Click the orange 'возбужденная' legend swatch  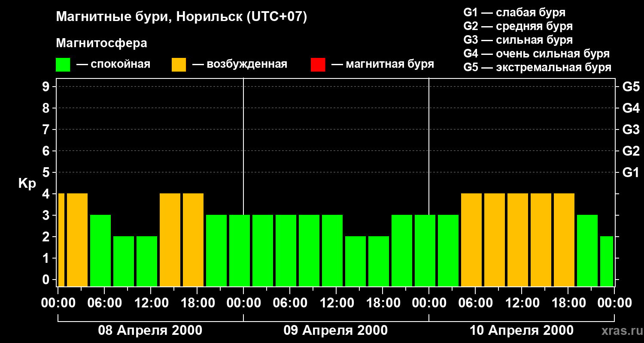click(x=179, y=65)
